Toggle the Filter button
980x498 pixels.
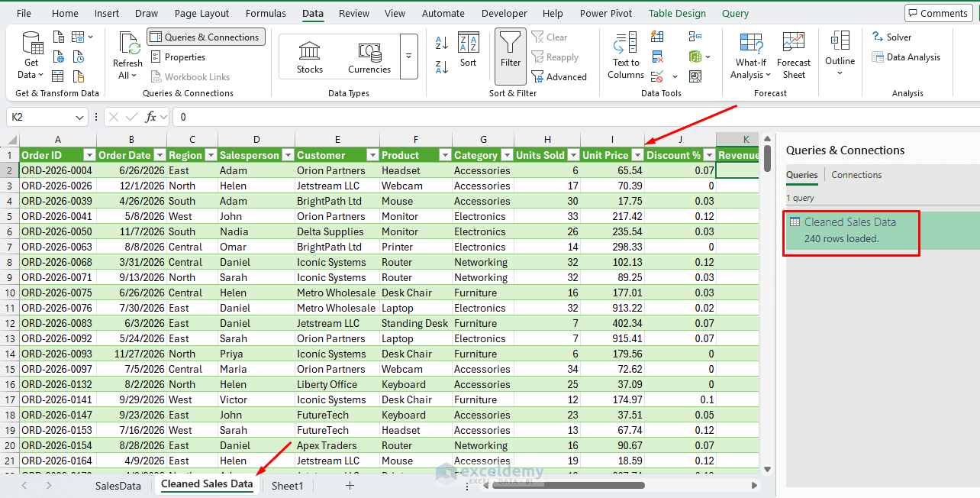[511, 56]
